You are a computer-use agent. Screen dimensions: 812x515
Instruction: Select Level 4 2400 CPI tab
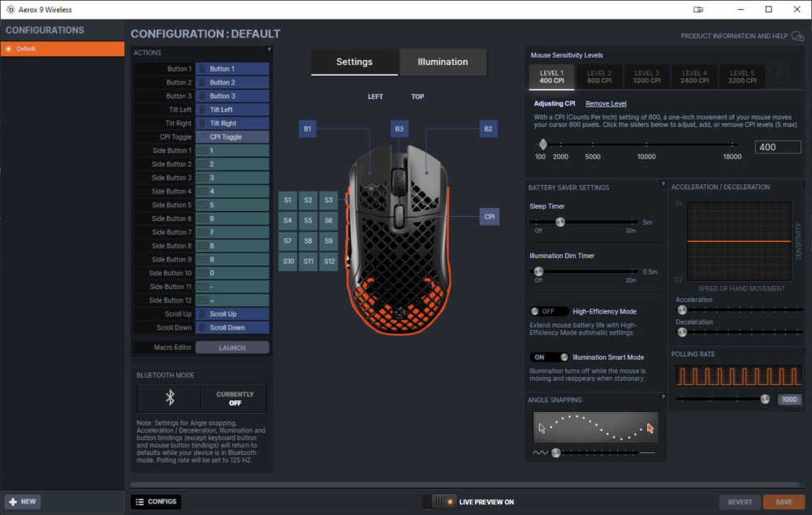click(694, 76)
